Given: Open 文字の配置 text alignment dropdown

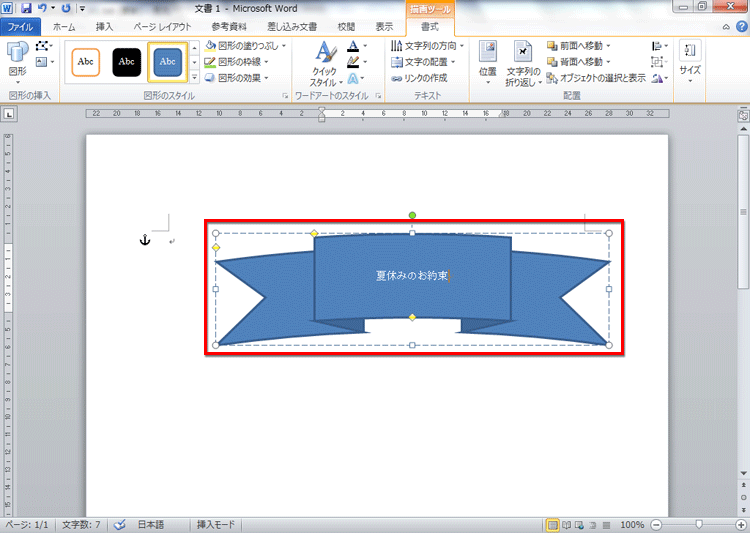Looking at the screenshot, I should [x=423, y=62].
